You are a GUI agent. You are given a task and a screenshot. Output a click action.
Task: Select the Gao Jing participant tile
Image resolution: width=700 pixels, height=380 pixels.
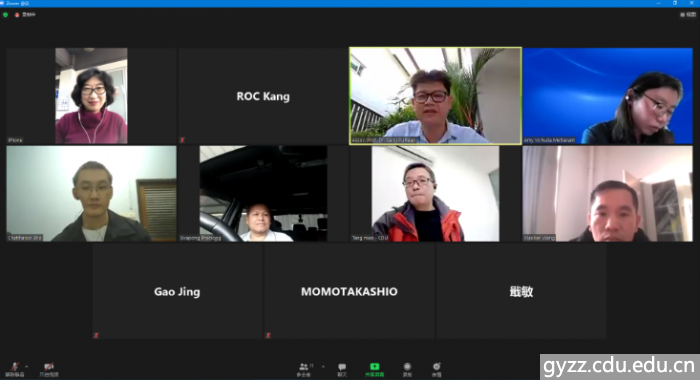[x=177, y=291]
